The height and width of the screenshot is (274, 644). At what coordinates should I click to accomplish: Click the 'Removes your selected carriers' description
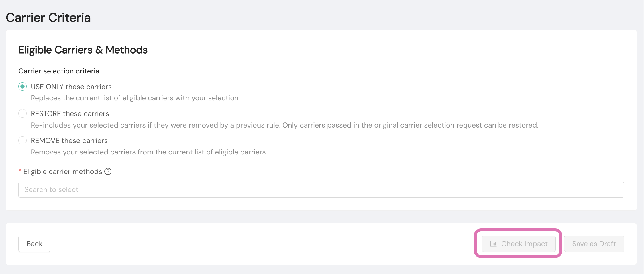[x=148, y=152]
